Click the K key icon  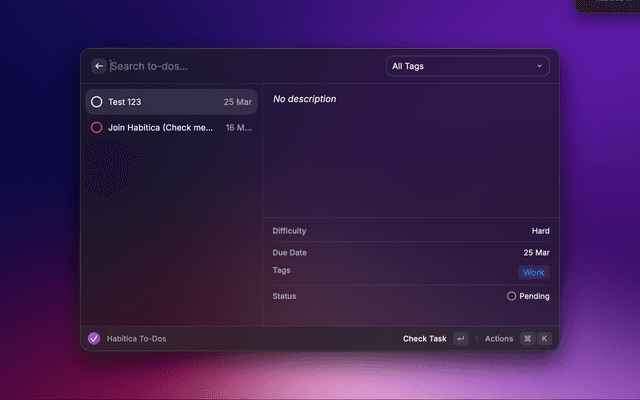pos(545,339)
